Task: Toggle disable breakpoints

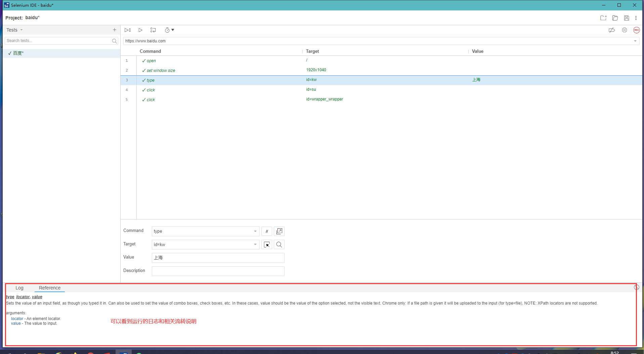Action: click(612, 30)
